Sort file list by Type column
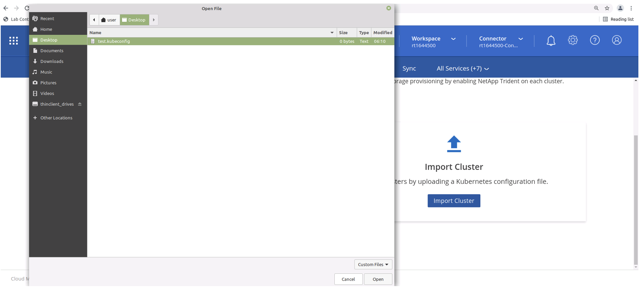The width and height of the screenshot is (644, 288). (364, 33)
